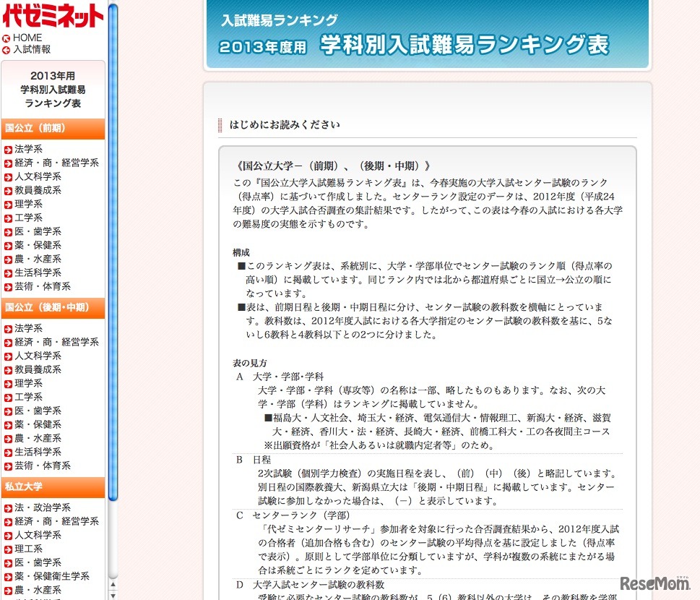Screen dimensions: 700x600
Task: Open 工学系 under 国公立（前期）
Action: click(28, 218)
